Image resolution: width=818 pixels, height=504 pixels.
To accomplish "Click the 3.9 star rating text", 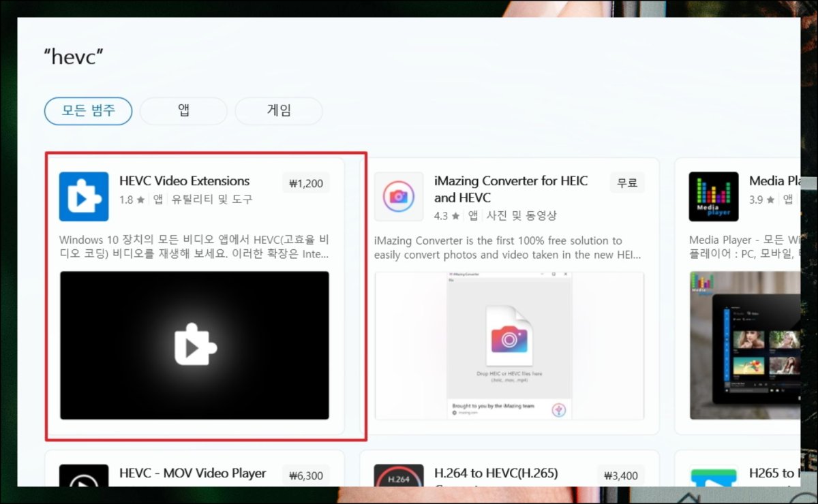I will pos(762,200).
